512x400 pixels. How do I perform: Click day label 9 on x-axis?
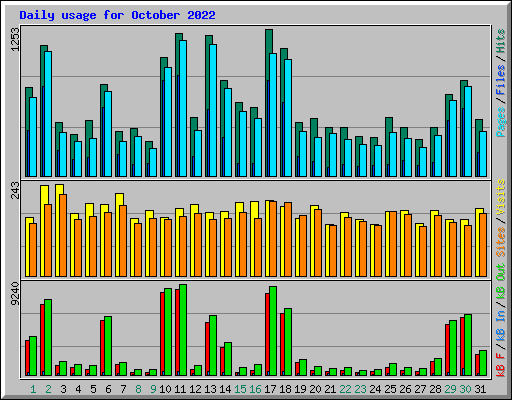[x=153, y=389]
